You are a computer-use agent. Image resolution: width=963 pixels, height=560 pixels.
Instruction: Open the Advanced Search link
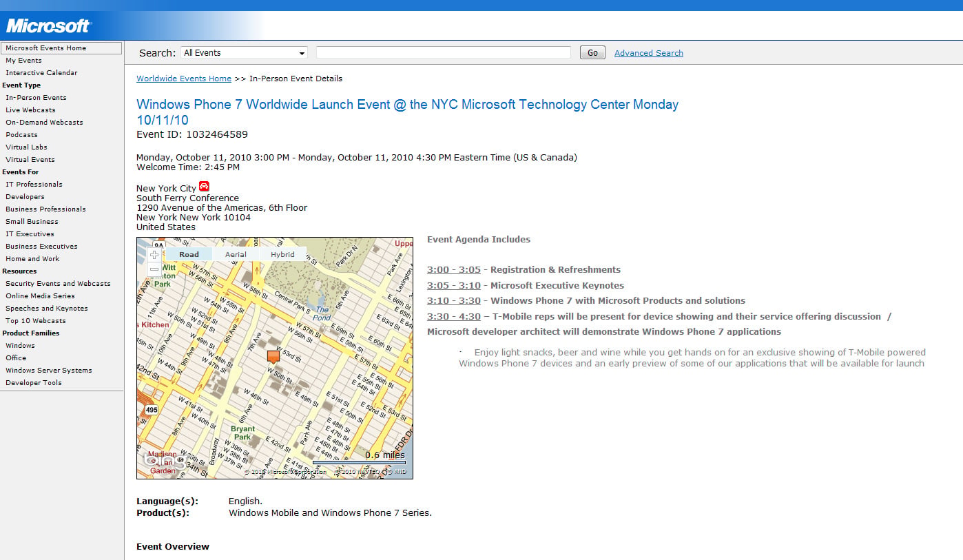click(649, 53)
